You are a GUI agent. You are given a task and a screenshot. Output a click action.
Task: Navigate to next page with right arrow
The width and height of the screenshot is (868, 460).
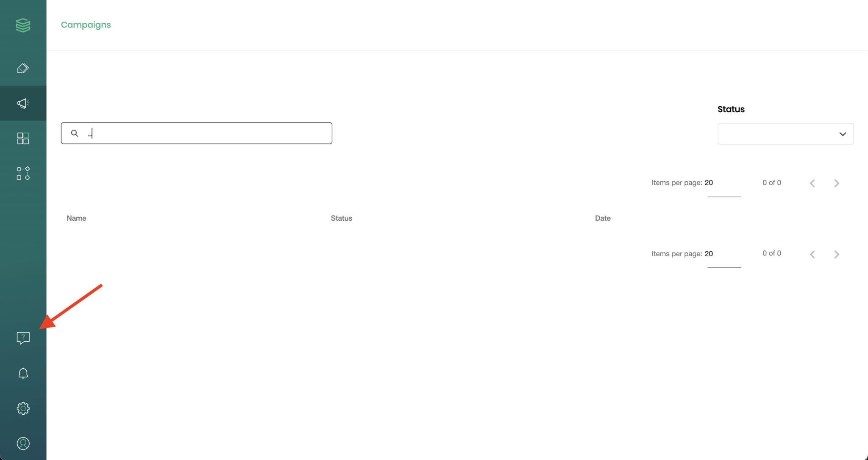(837, 183)
